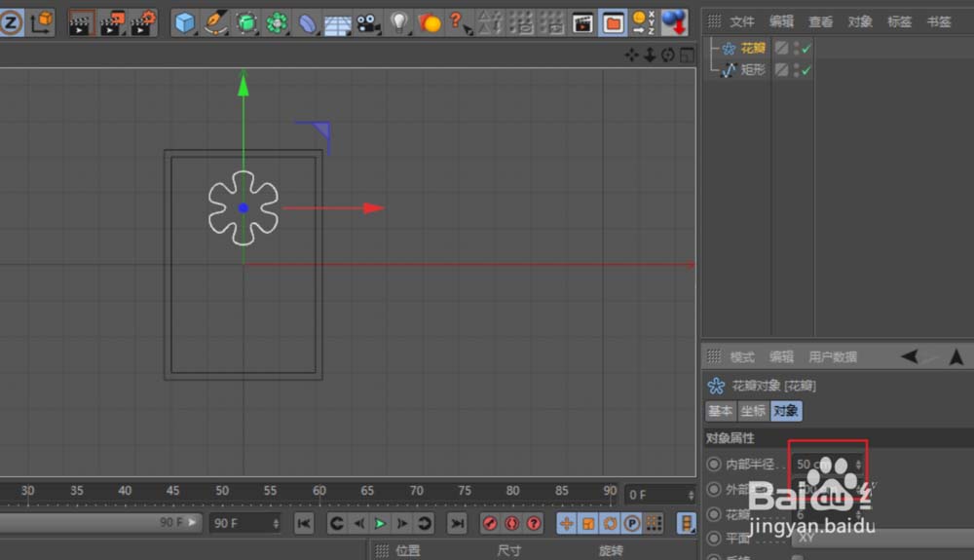Viewport: 974px width, 560px height.
Task: Open the Edit Render Settings icon
Action: pos(143,21)
